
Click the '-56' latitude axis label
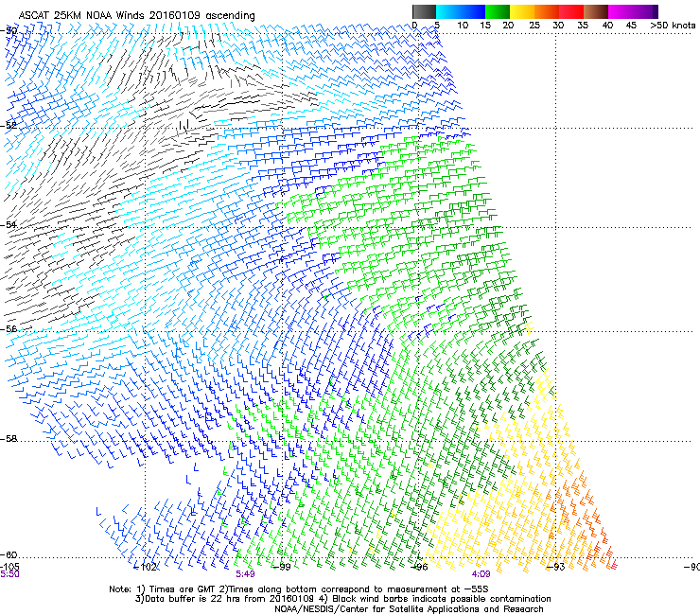(9, 329)
